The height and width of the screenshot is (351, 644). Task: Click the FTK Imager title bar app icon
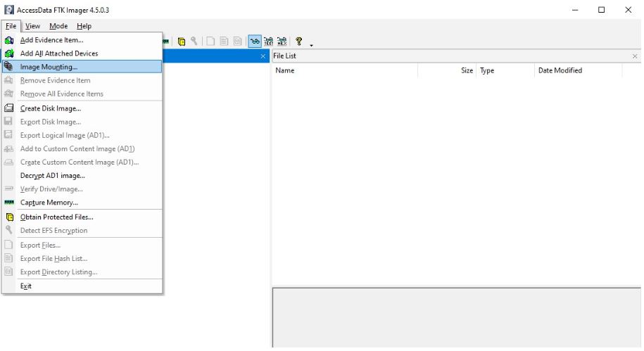coord(9,10)
